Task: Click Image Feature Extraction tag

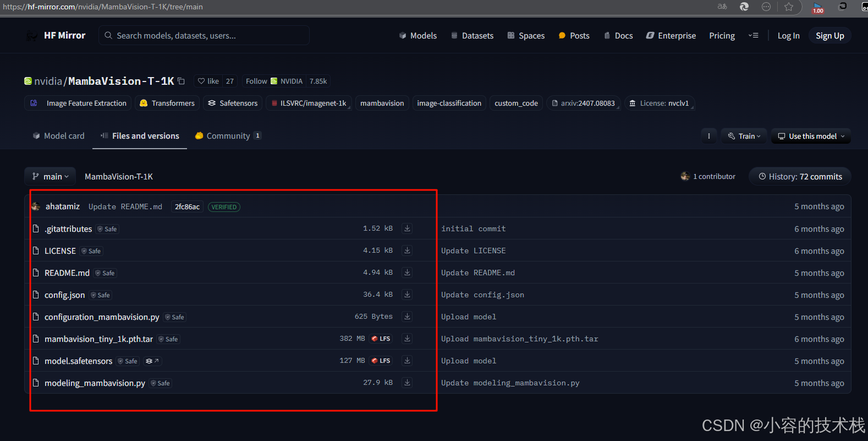Action: (78, 103)
